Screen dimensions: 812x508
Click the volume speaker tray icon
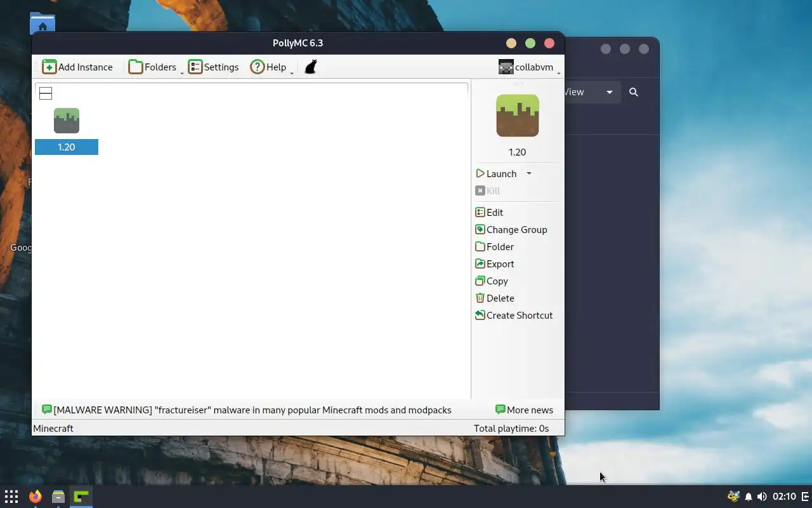click(762, 497)
